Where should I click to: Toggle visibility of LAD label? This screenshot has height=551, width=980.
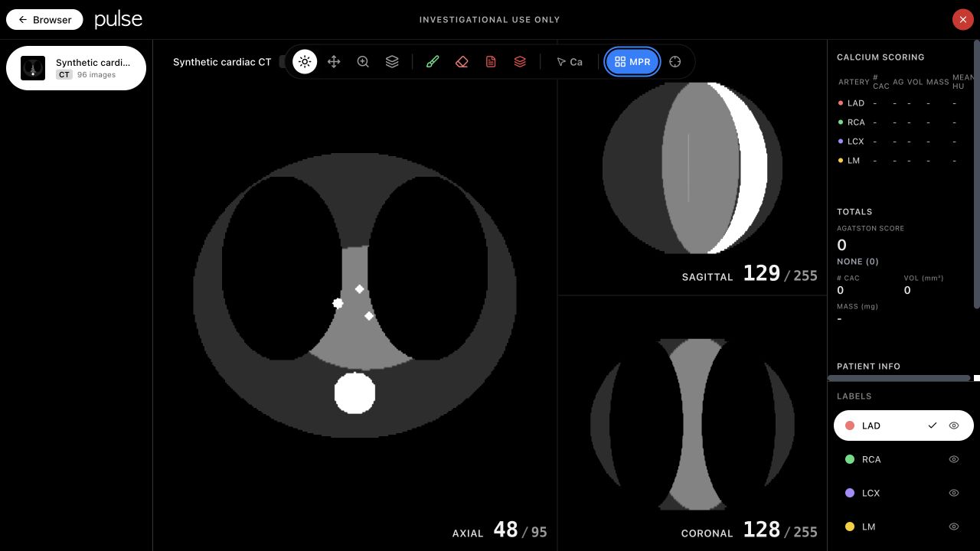954,425
